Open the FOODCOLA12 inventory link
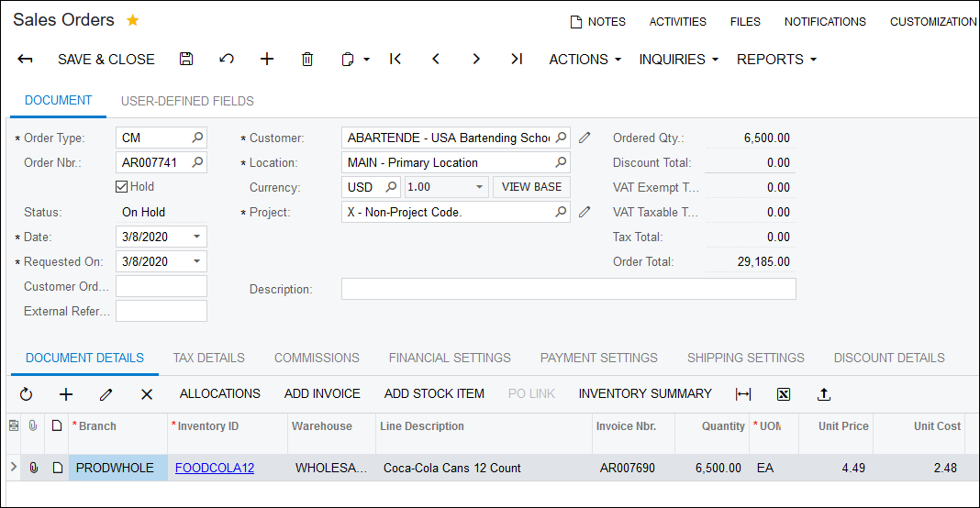 point(215,468)
